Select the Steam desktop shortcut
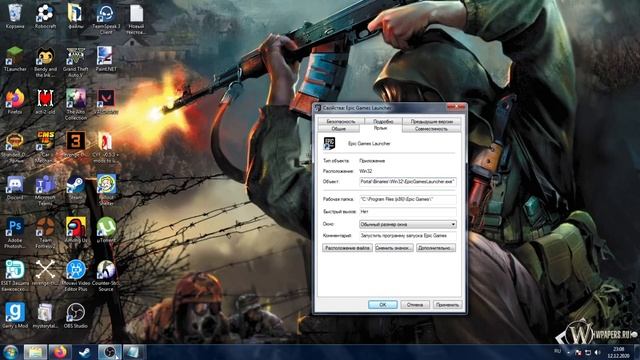640x360 pixels. click(x=76, y=187)
